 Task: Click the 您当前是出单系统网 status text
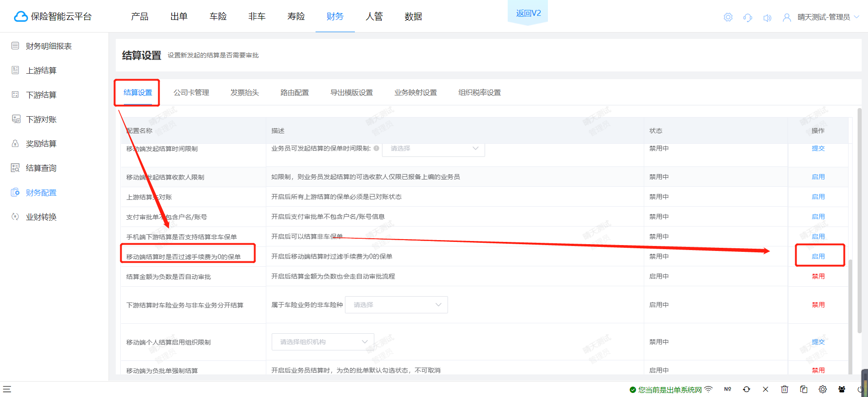pos(670,389)
